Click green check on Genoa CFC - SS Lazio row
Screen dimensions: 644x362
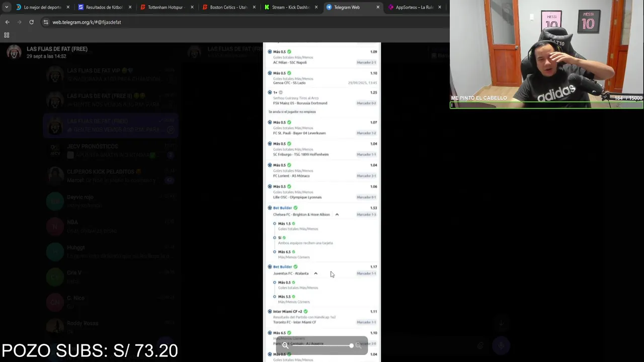point(289,73)
